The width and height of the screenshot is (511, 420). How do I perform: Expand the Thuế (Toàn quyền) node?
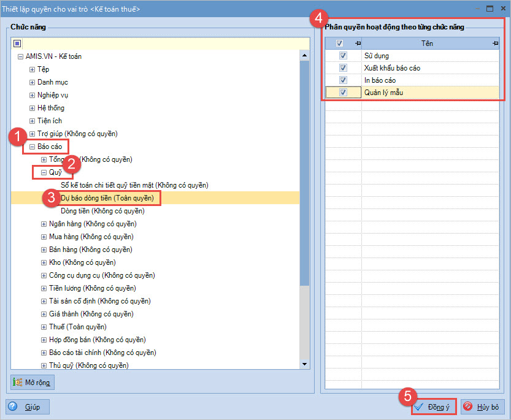pos(44,327)
